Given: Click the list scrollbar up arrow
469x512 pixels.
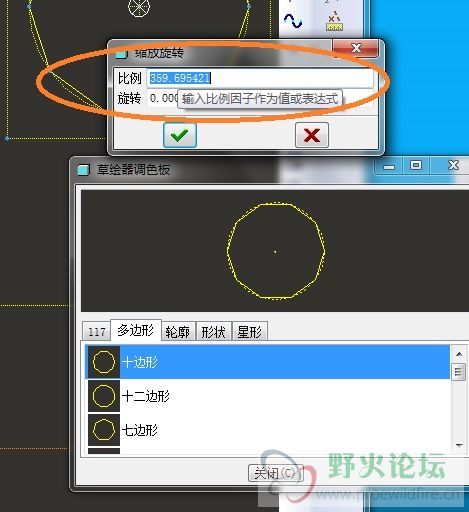Looking at the screenshot, I should coord(459,354).
